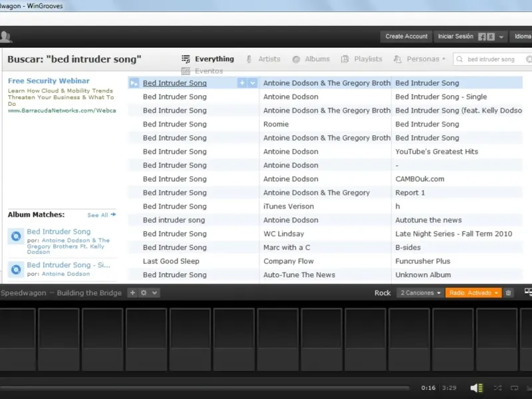Image resolution: width=532 pixels, height=399 pixels.
Task: Select song row with artist Roomie
Action: [x=325, y=124]
